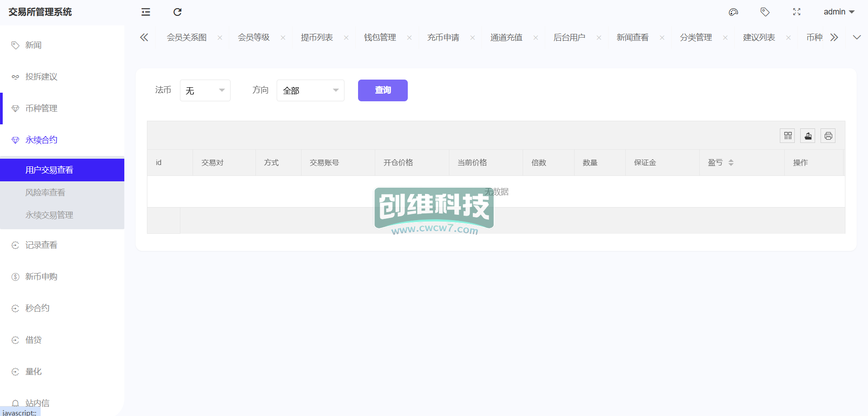This screenshot has width=868, height=416.
Task: Close the 会员等级 tab
Action: 283,38
